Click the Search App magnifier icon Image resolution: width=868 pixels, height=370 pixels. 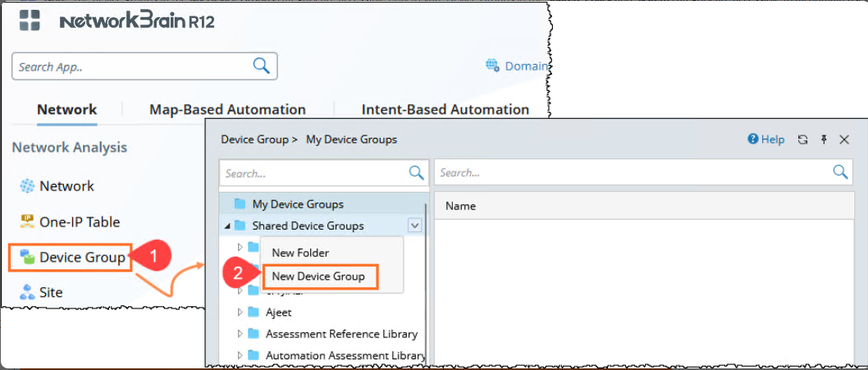pyautogui.click(x=261, y=66)
